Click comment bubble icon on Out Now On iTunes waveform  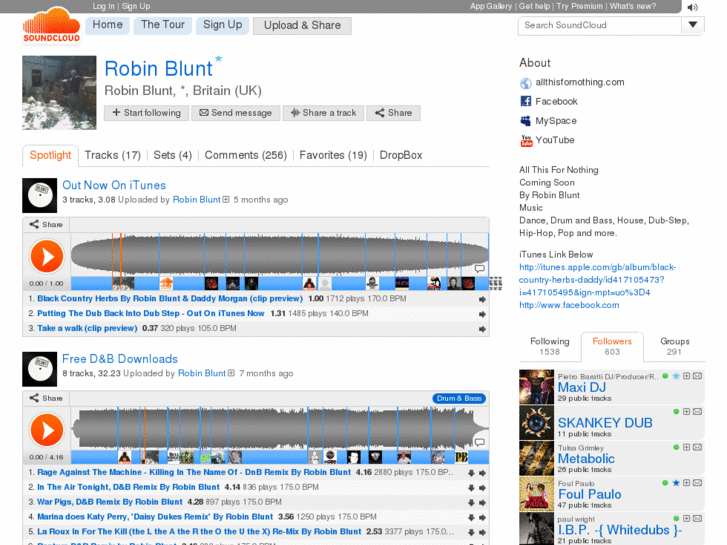[x=479, y=268]
